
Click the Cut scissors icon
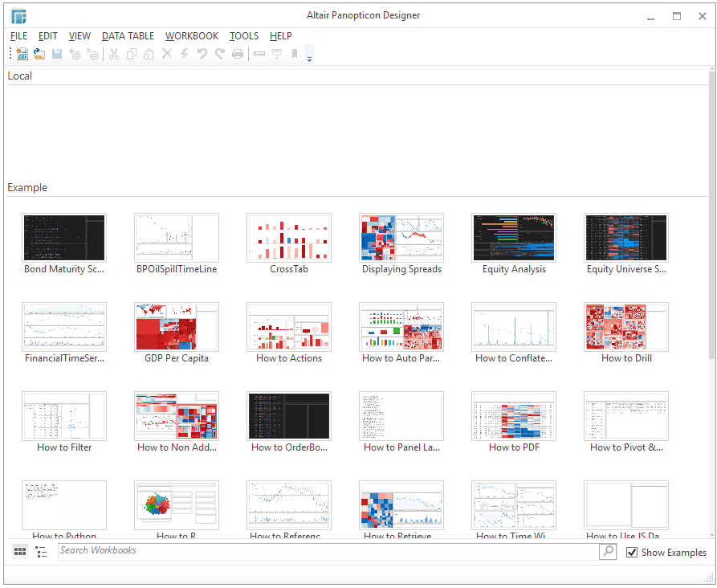[x=113, y=54]
